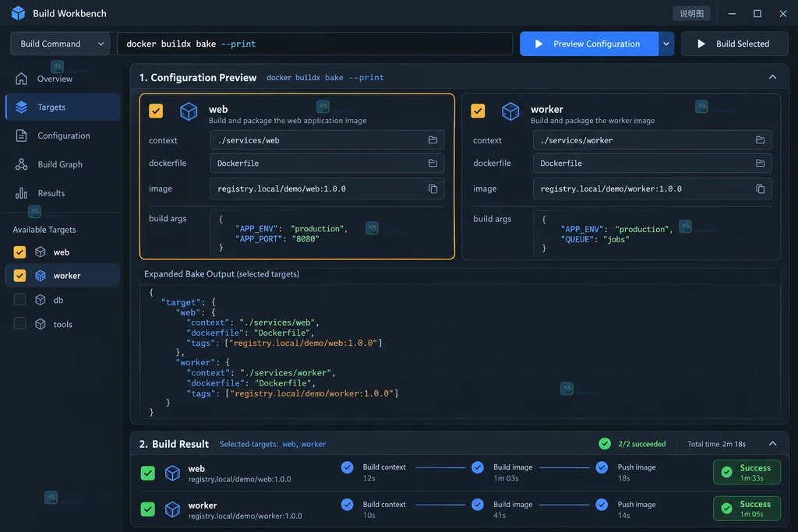This screenshot has width=798, height=532.
Task: Click worker Push image step checkmark
Action: [602, 505]
